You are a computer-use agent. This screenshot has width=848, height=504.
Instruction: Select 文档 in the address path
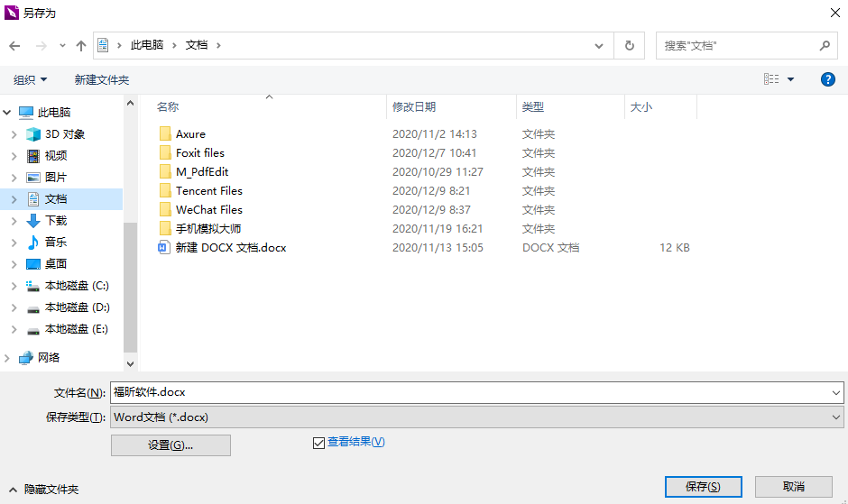coord(197,45)
